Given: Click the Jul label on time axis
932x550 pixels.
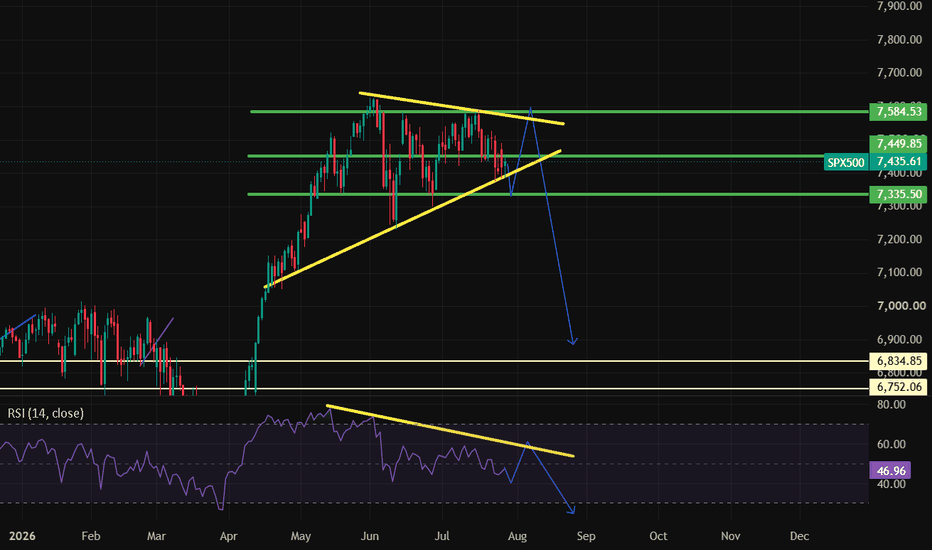Looking at the screenshot, I should tap(442, 536).
